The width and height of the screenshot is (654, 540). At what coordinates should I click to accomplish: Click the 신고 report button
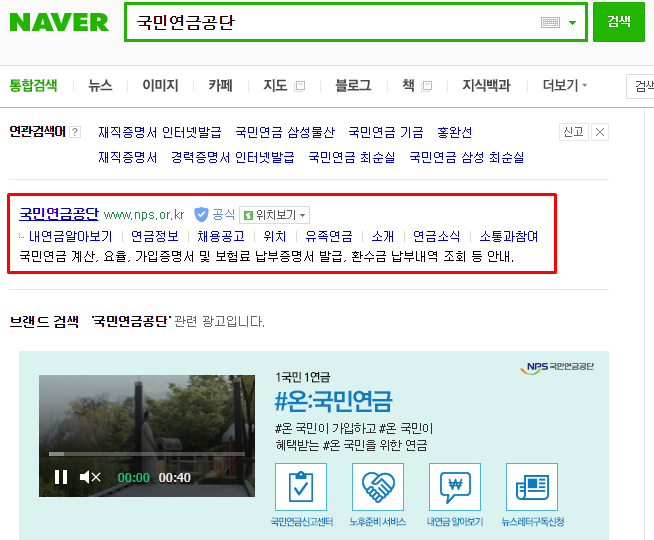pos(574,132)
